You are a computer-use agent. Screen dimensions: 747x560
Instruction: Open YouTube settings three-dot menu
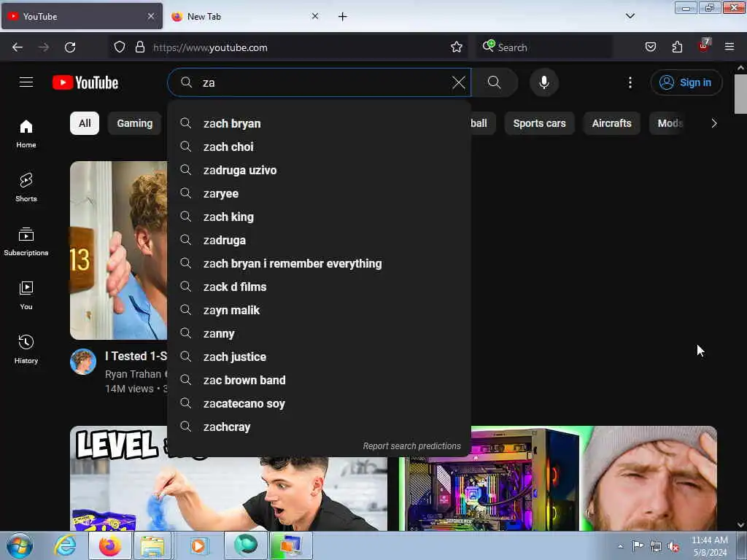click(630, 82)
